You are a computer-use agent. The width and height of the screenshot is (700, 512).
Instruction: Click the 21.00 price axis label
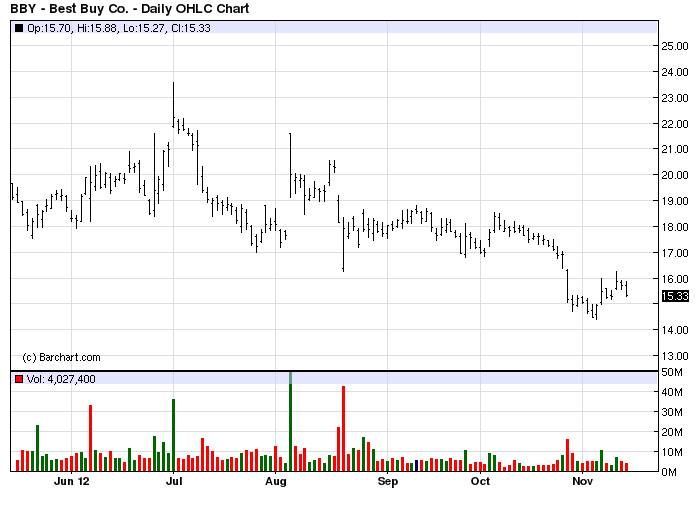(x=675, y=149)
